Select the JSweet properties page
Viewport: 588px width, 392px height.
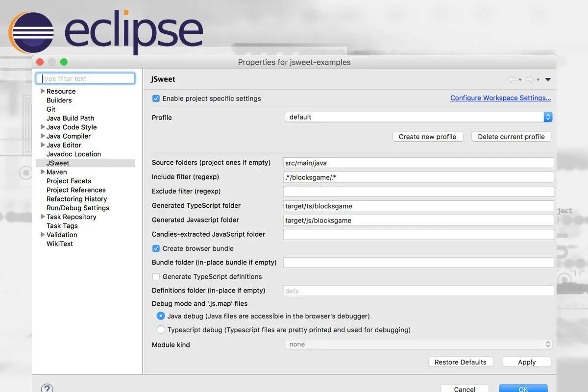pos(58,163)
